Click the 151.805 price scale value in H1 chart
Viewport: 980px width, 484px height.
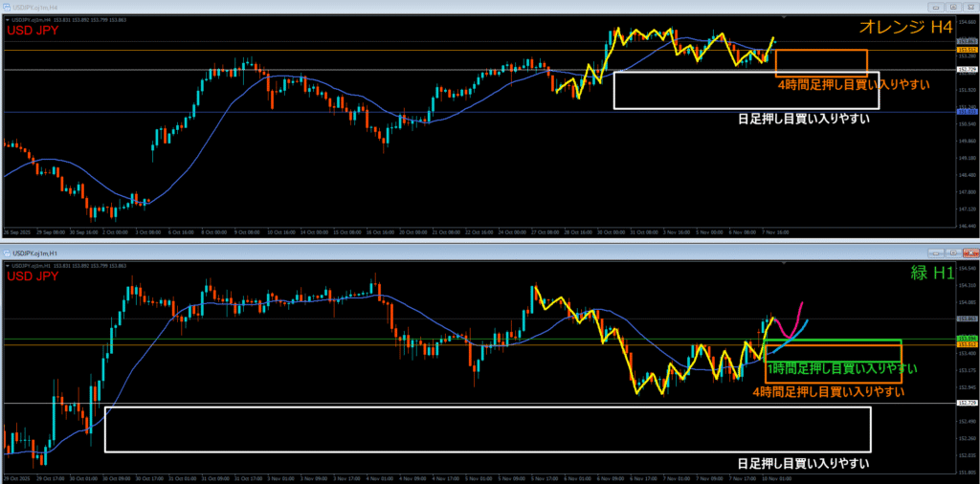point(968,473)
